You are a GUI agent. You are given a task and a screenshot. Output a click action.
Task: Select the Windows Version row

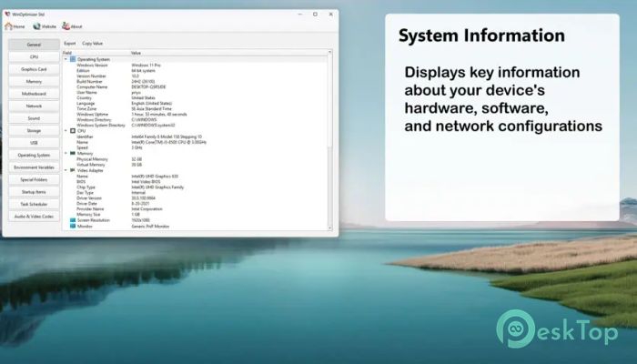pos(195,65)
